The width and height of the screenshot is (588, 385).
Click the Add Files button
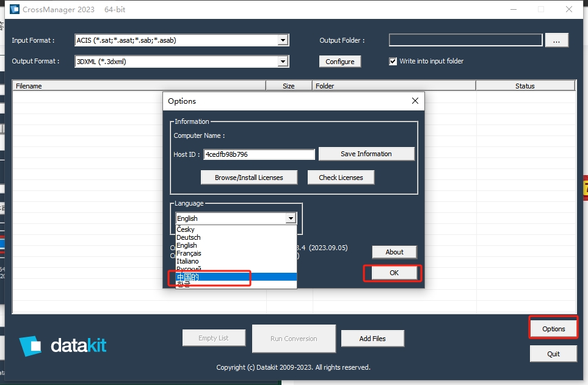coord(372,339)
